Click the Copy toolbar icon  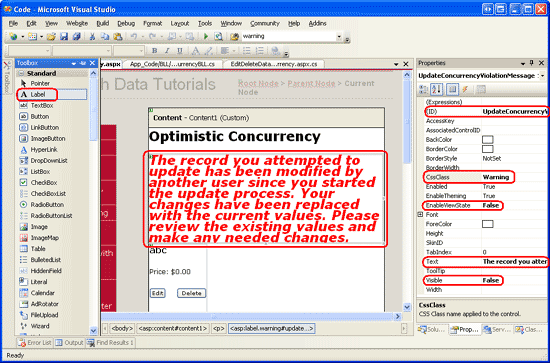(x=105, y=36)
